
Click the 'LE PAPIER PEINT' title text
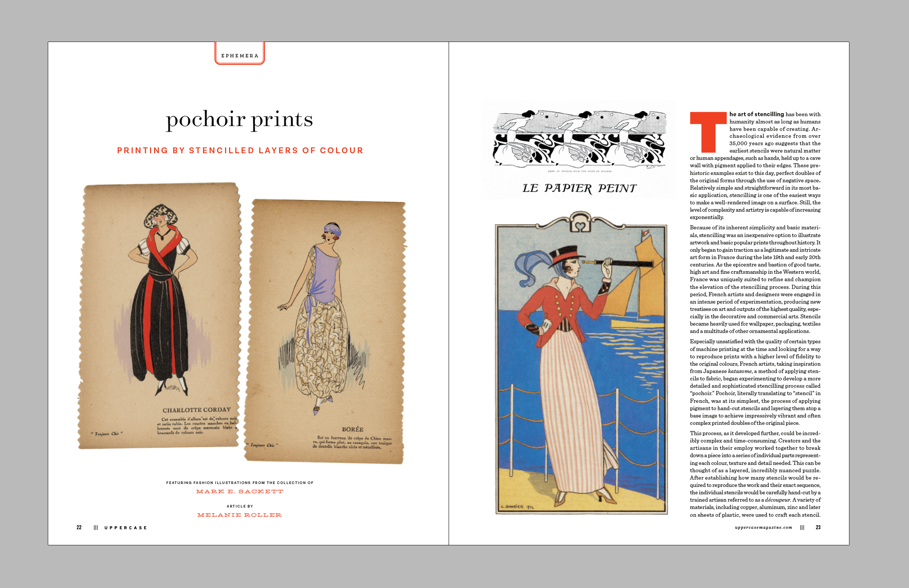tap(579, 188)
